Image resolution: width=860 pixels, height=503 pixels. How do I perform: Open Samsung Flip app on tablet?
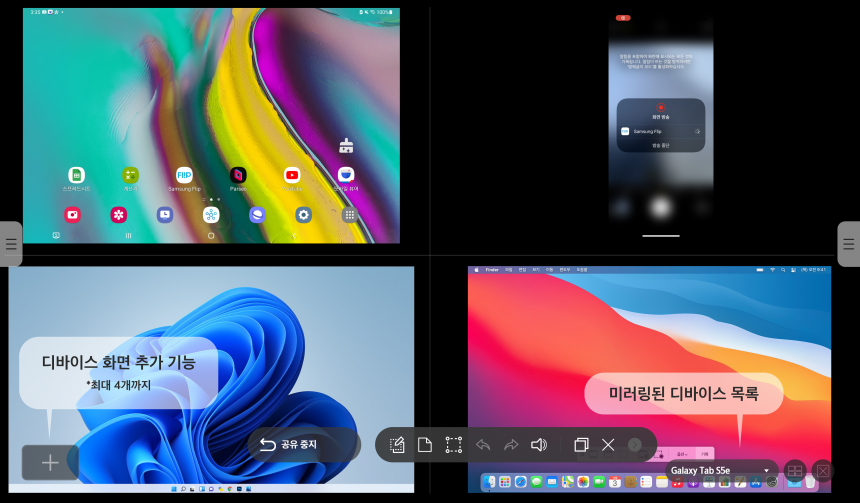pos(184,176)
